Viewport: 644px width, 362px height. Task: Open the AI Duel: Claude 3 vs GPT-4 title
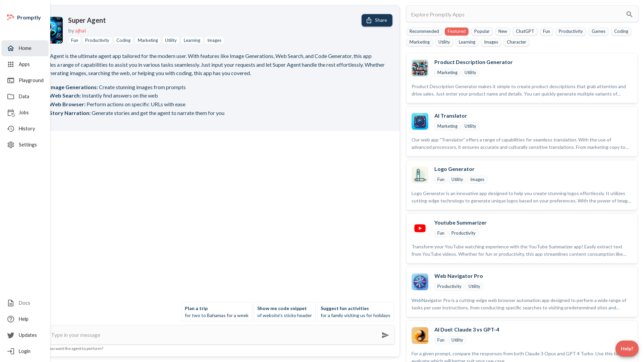[467, 329]
